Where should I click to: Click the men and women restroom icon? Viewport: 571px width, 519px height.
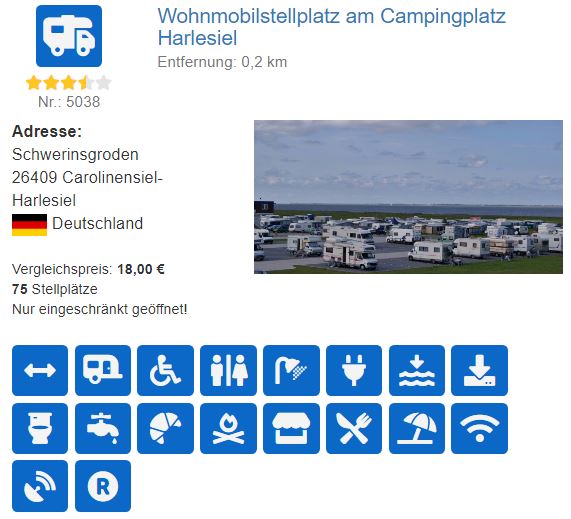[x=228, y=370]
